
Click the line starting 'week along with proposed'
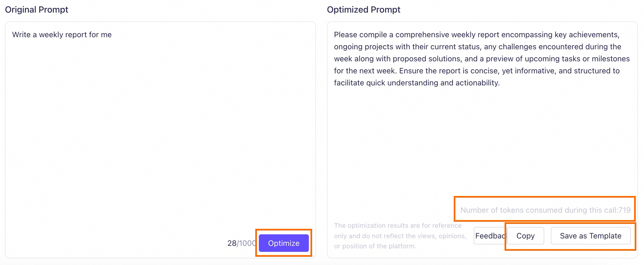482,59
